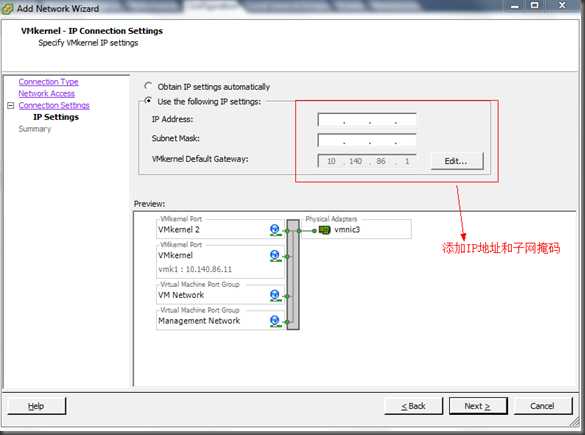585x435 pixels.
Task: Click globe icon beside Management Network
Action: point(275,321)
